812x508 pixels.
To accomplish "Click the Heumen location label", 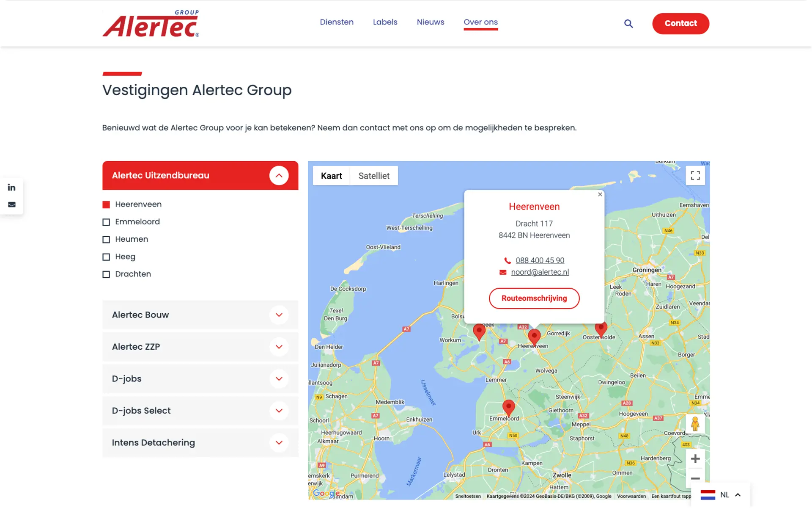I will coord(132,239).
